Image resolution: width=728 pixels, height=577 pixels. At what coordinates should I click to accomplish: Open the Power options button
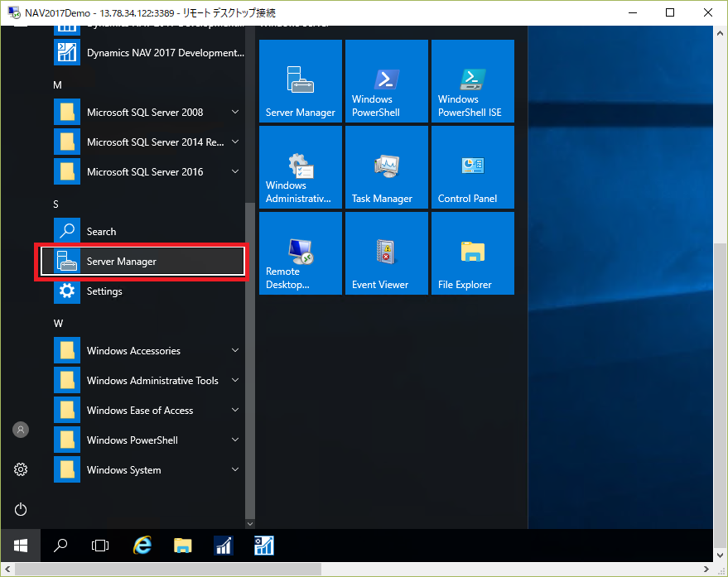point(21,509)
